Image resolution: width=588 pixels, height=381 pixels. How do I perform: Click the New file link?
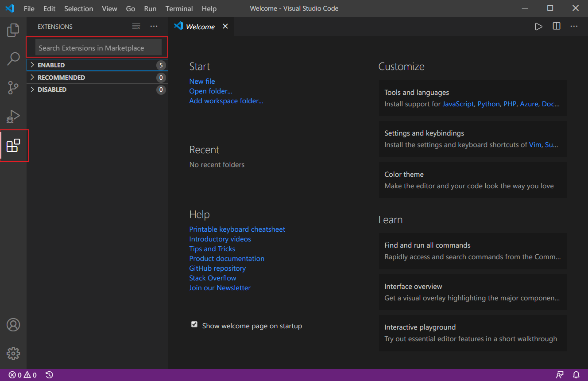pos(202,81)
